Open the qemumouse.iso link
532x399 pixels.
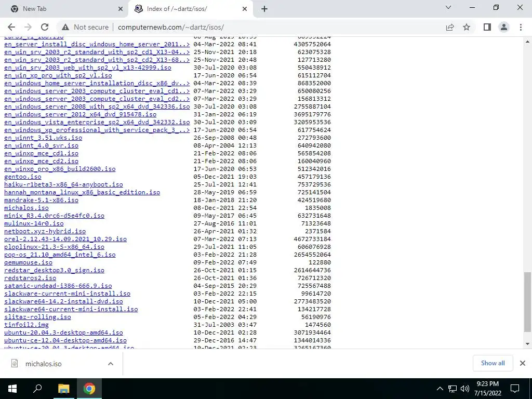click(x=28, y=262)
